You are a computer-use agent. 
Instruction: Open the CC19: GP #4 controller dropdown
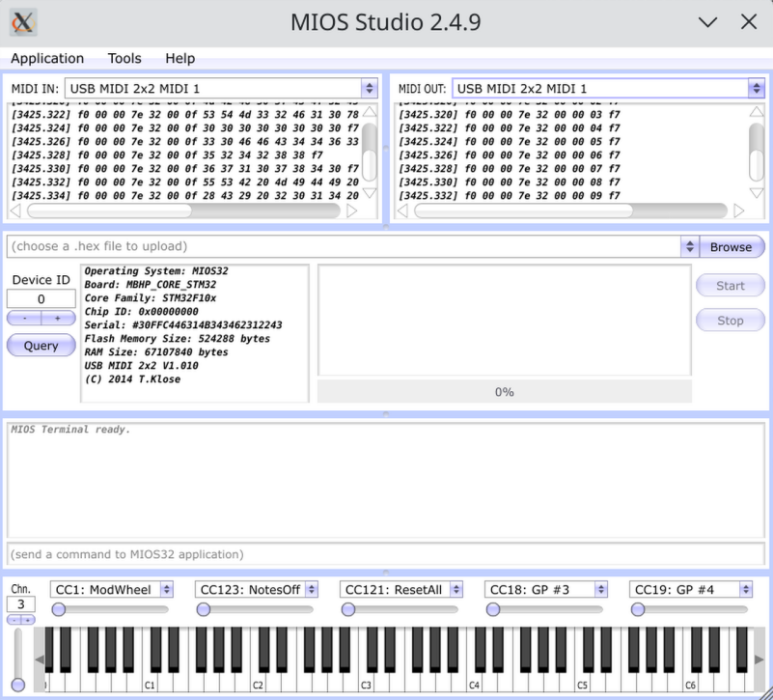coord(743,588)
